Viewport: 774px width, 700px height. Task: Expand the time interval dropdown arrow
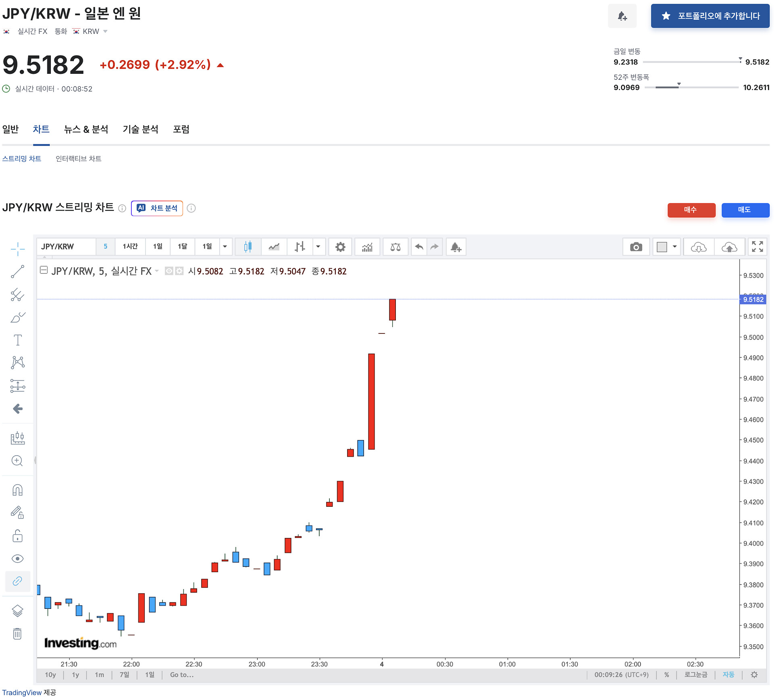[x=225, y=247]
